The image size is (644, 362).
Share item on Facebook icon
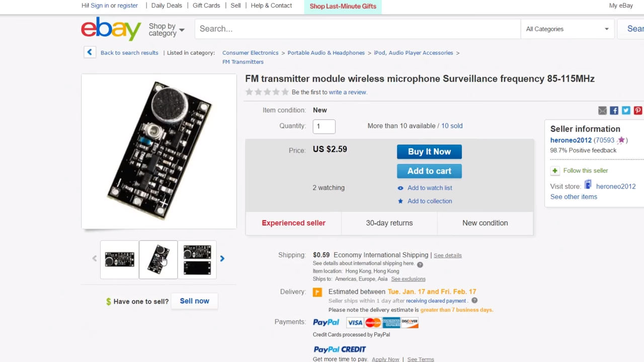coord(614,110)
